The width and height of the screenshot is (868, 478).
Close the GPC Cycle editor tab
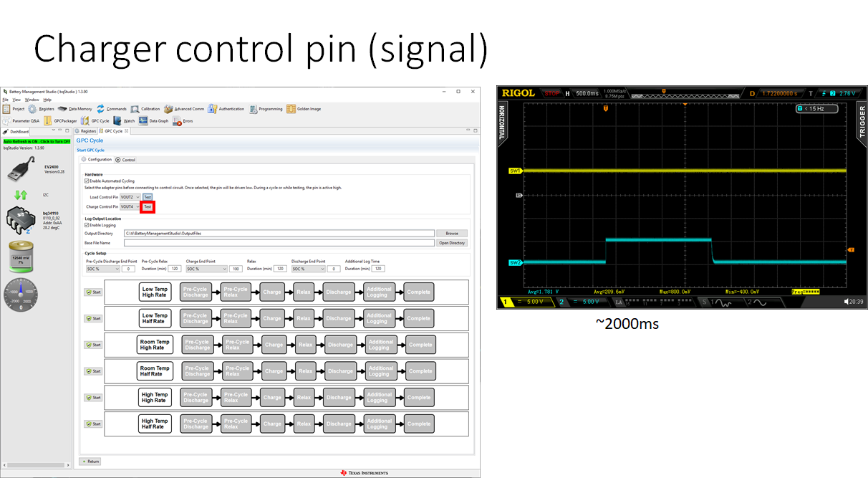126,131
